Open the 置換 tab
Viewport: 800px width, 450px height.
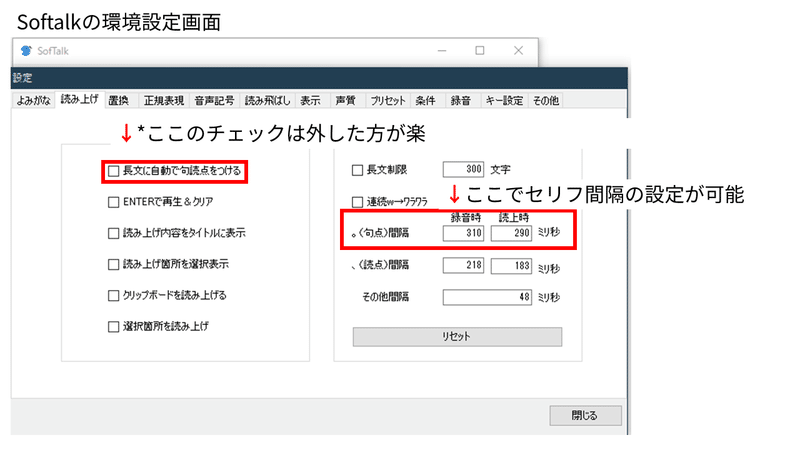[118, 101]
